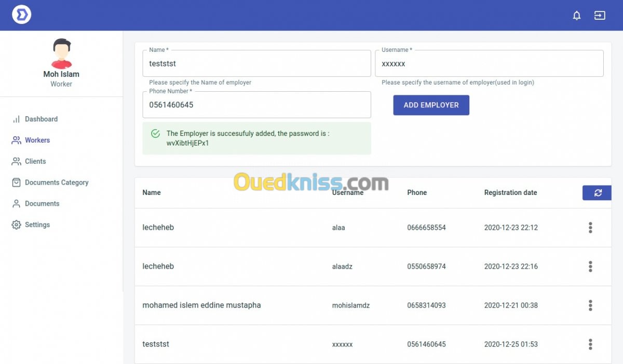Click the username cell alaa
Screen dimensions: 623x364
pyautogui.click(x=338, y=228)
